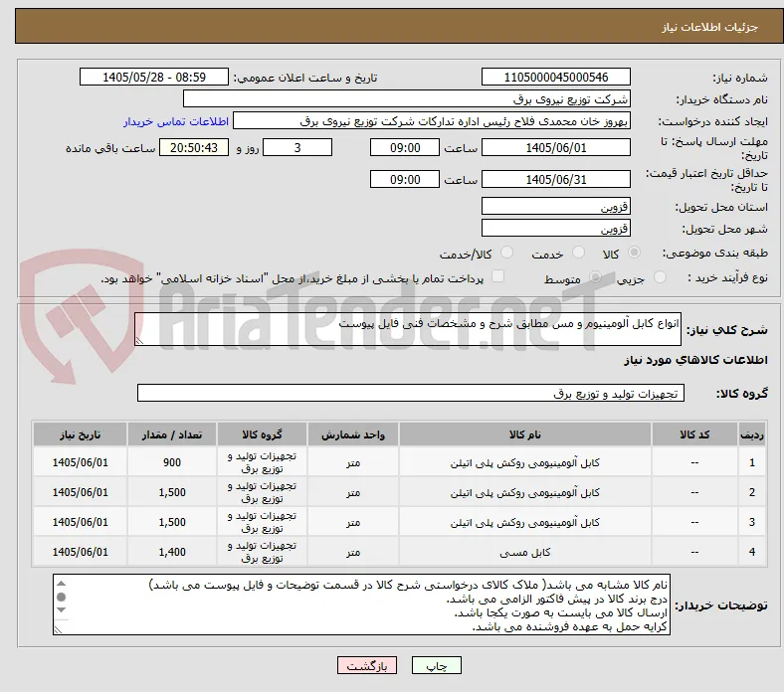Screen dimensions: 784x692
Task: Click the جزئیات اطلاعات نیاز page heading
Action: [710, 27]
